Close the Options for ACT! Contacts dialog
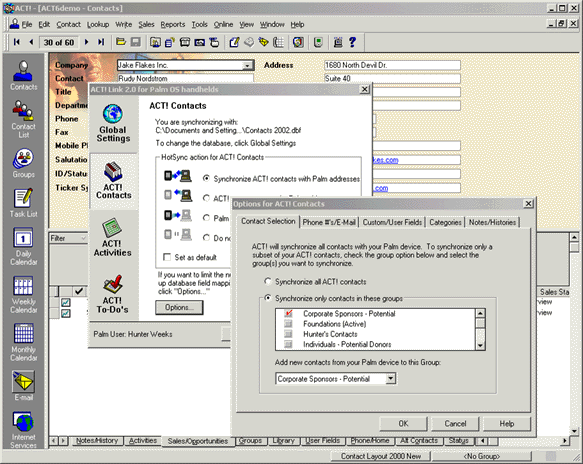583x464 pixels. [528, 203]
